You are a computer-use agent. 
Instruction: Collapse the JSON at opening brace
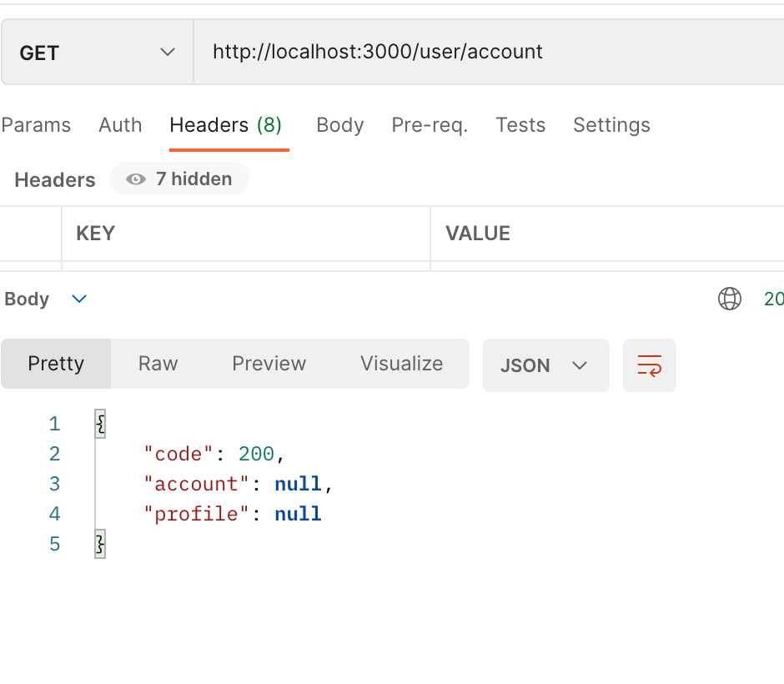coord(100,424)
